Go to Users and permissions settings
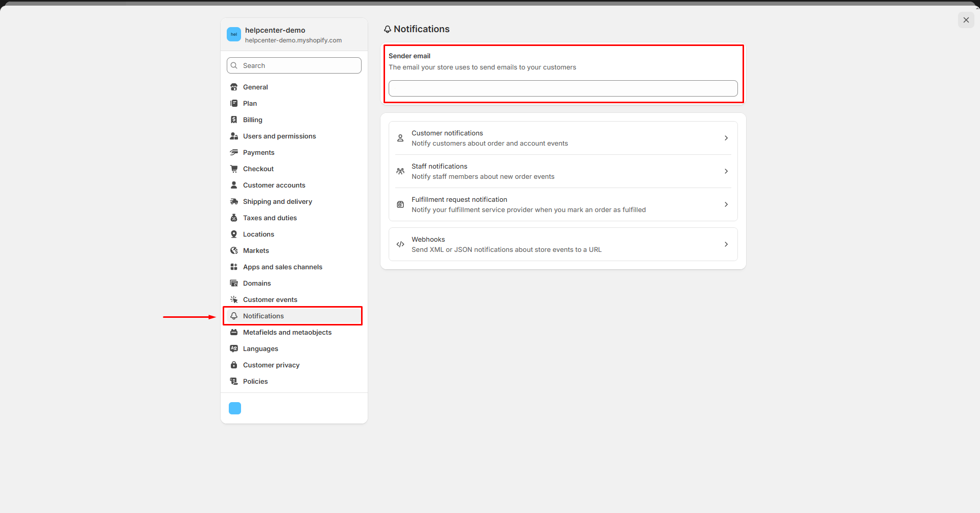Viewport: 980px width, 513px height. coord(279,136)
